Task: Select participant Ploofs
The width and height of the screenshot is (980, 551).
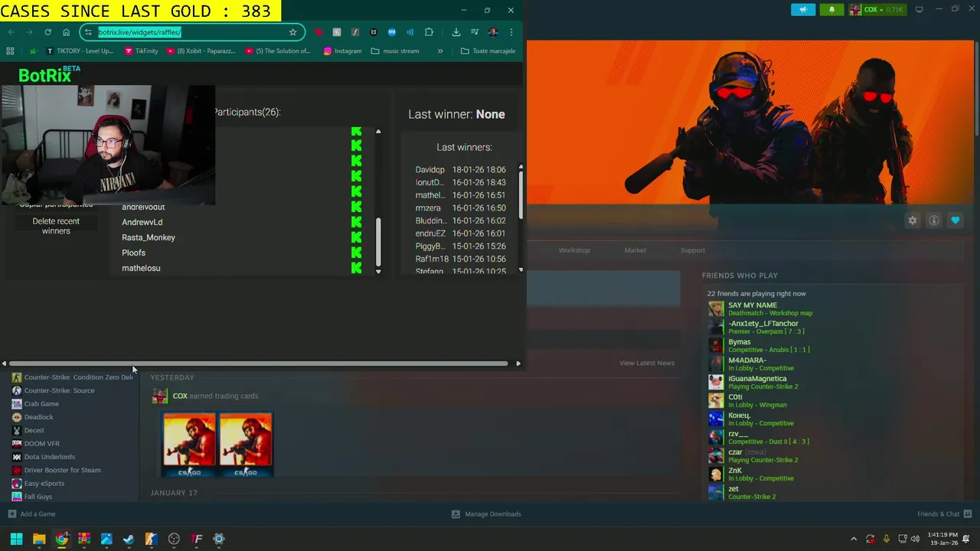Action: click(x=133, y=253)
